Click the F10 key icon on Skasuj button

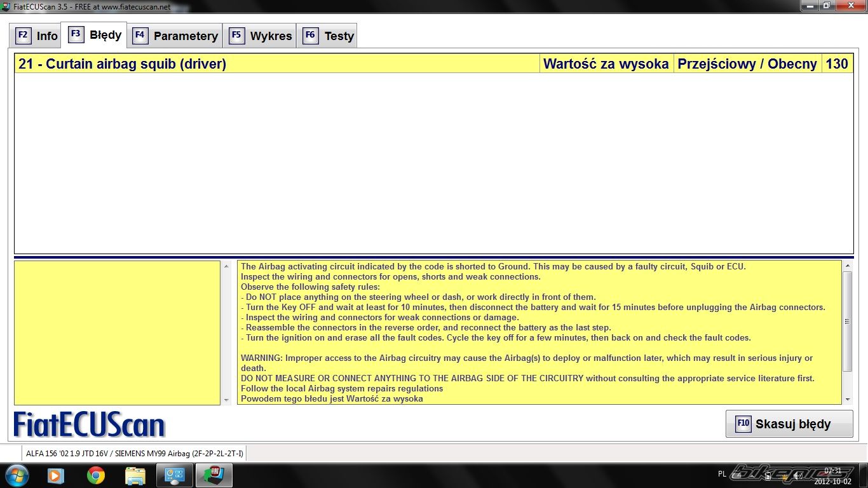(x=743, y=424)
